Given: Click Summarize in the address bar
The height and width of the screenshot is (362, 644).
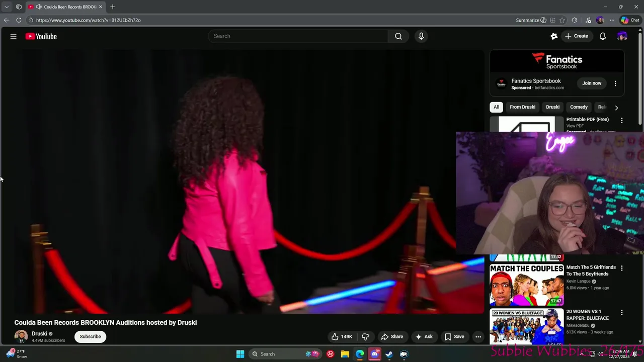Looking at the screenshot, I should tap(531, 20).
